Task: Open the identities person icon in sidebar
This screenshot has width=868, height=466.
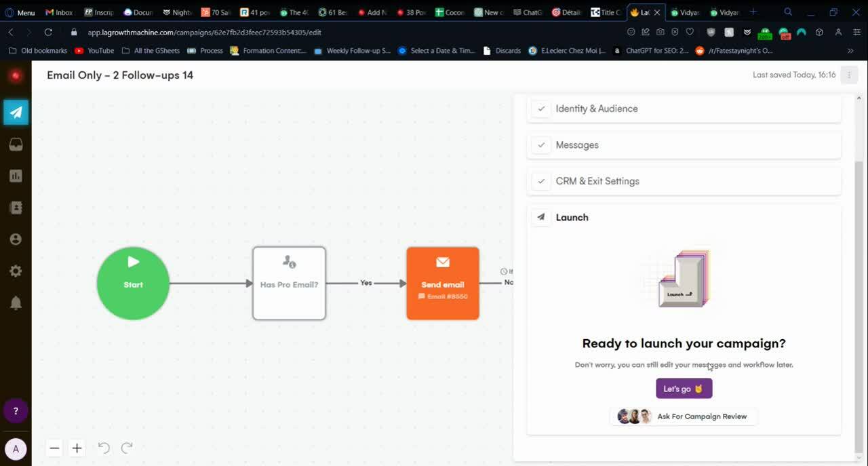Action: pos(16,239)
